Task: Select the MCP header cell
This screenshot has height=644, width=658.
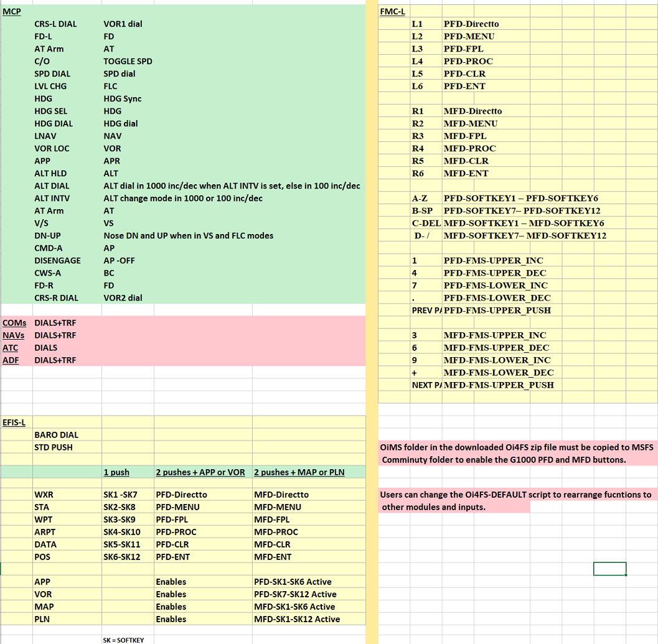Action: (x=12, y=11)
